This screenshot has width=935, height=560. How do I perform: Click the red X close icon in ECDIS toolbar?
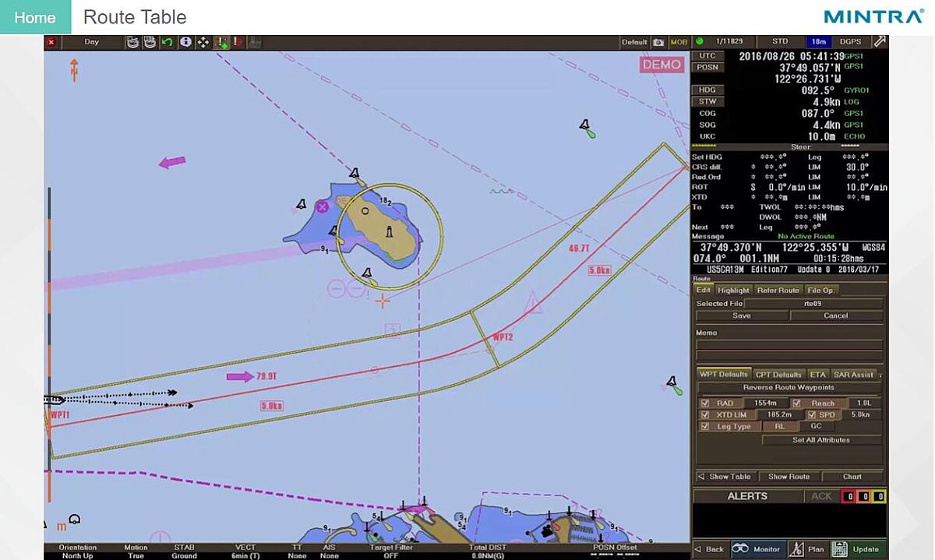tap(51, 42)
